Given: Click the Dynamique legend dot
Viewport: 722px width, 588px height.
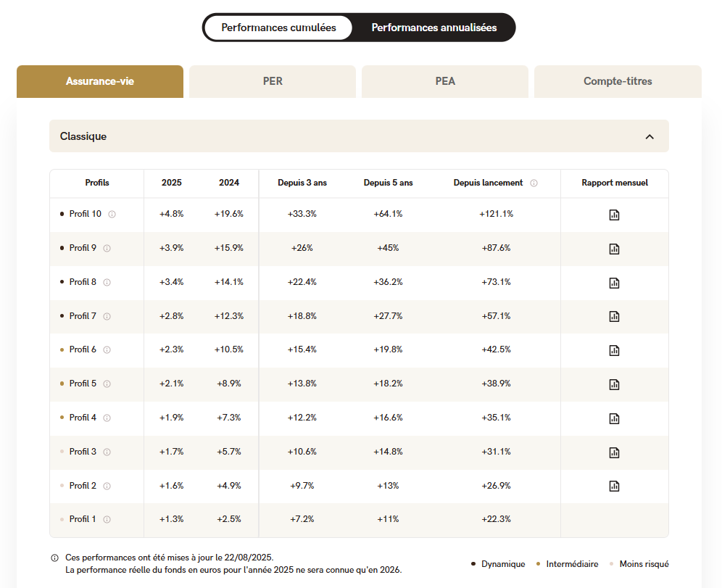Looking at the screenshot, I should [x=473, y=563].
